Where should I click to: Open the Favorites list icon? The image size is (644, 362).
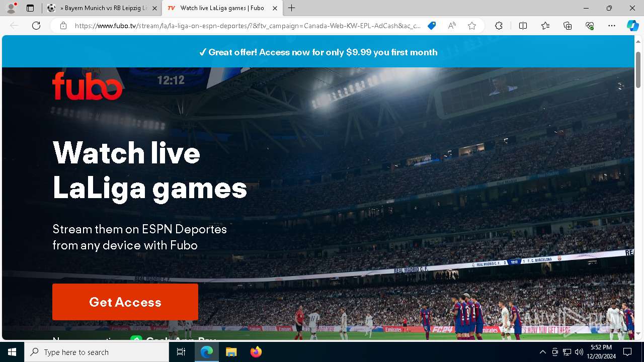pos(545,26)
